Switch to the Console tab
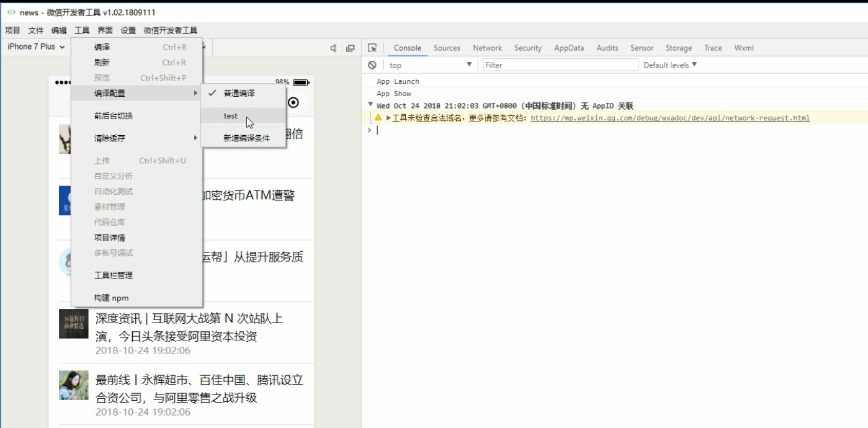 click(408, 48)
